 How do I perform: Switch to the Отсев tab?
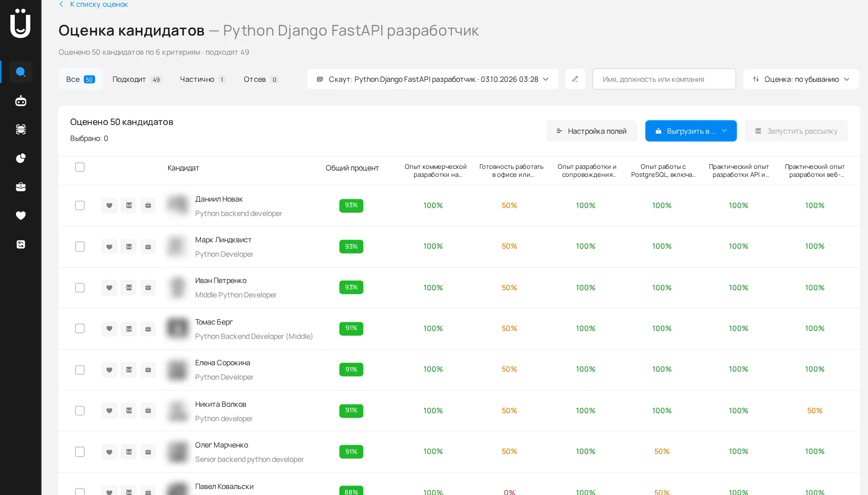[261, 79]
